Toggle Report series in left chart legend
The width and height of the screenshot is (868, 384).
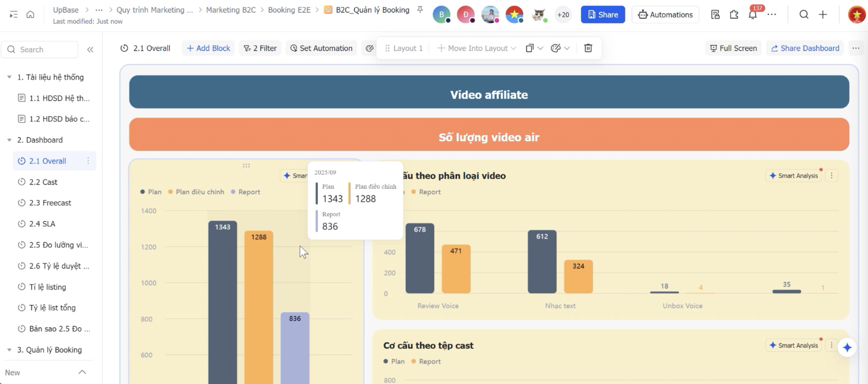point(246,192)
